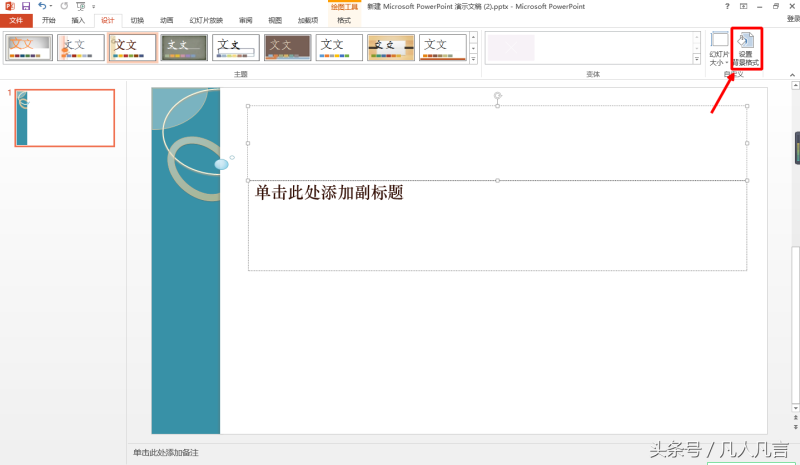Switch to the 插入 (Insert) tab

pos(78,20)
